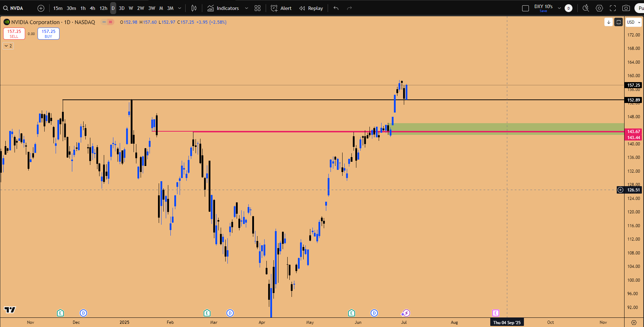Click the D user avatar
The width and height of the screenshot is (644, 327).
click(x=569, y=8)
